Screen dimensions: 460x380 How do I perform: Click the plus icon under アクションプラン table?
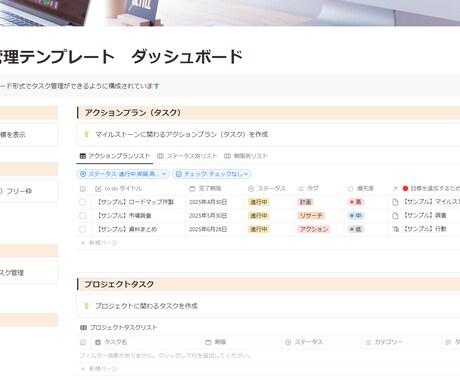click(x=83, y=243)
